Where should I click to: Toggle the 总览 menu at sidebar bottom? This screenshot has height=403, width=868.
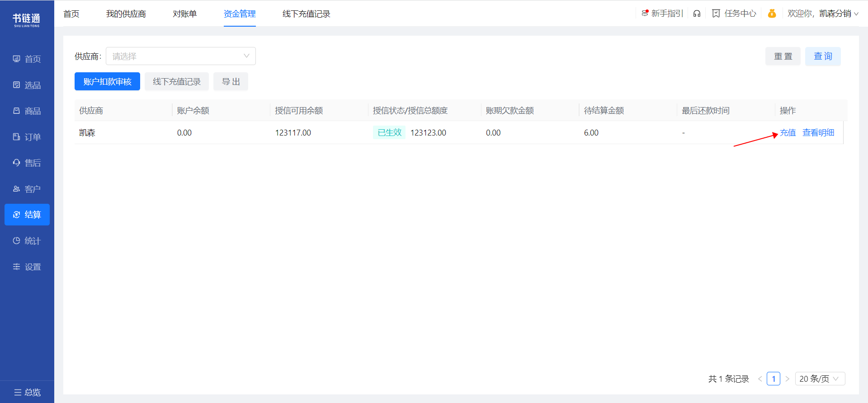(x=27, y=392)
